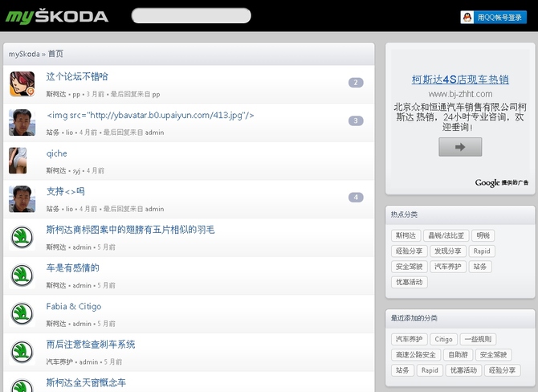Select the 斯柯达 tag in 热点分类
This screenshot has height=392, width=538.
coord(406,235)
